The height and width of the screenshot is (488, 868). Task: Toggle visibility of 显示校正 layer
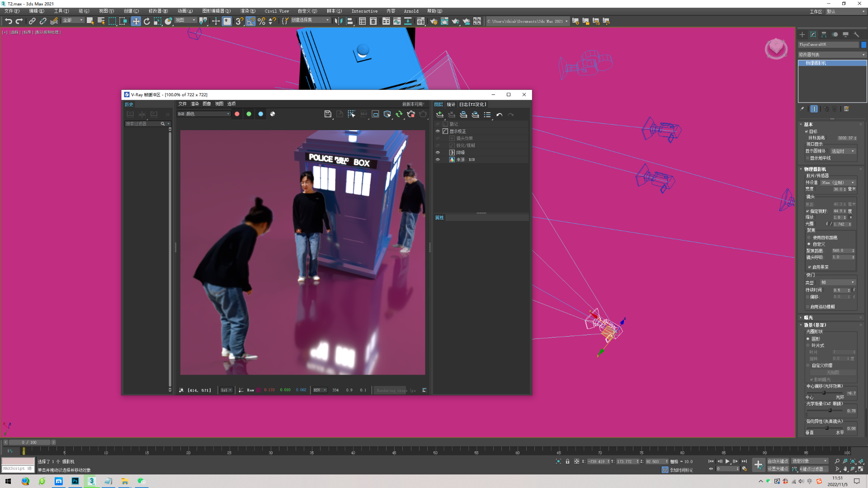tap(438, 131)
